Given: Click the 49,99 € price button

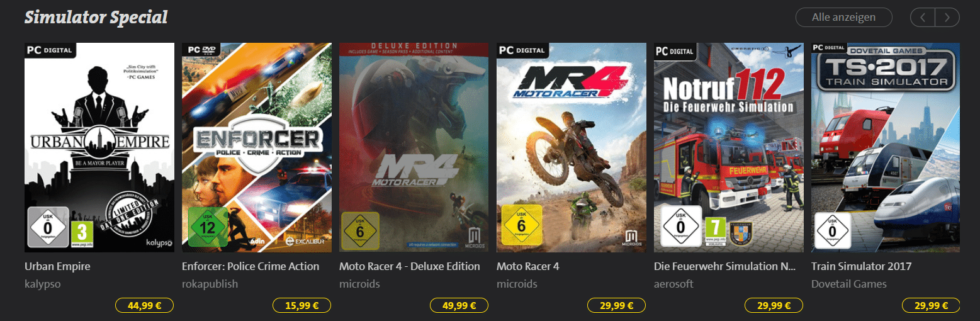Looking at the screenshot, I should (459, 306).
